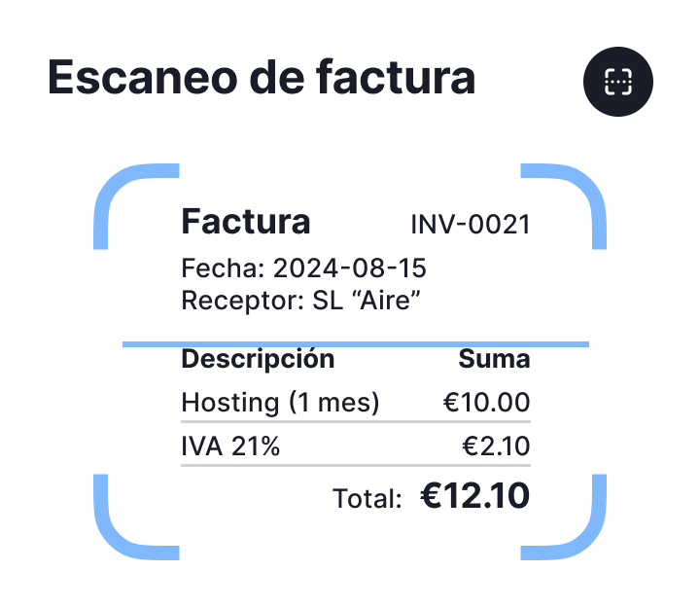Click the blue horizontal scan line
Image resolution: width=700 pixels, height=607 pixels.
coord(355,343)
